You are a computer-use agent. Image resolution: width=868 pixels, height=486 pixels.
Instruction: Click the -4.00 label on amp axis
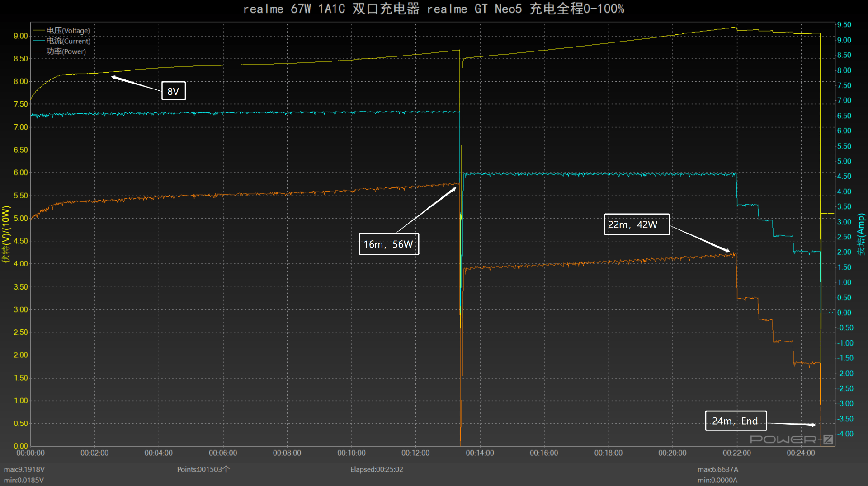click(844, 434)
